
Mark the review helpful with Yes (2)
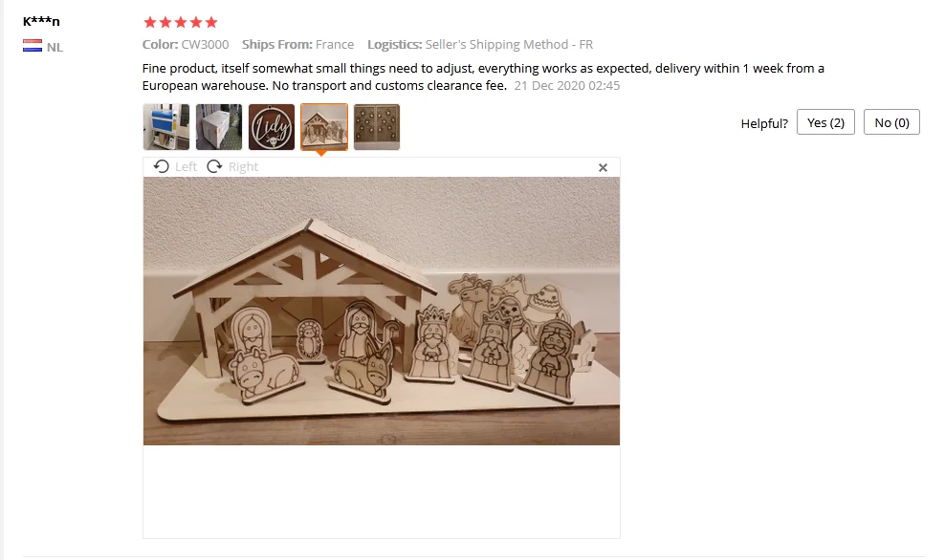(x=825, y=122)
